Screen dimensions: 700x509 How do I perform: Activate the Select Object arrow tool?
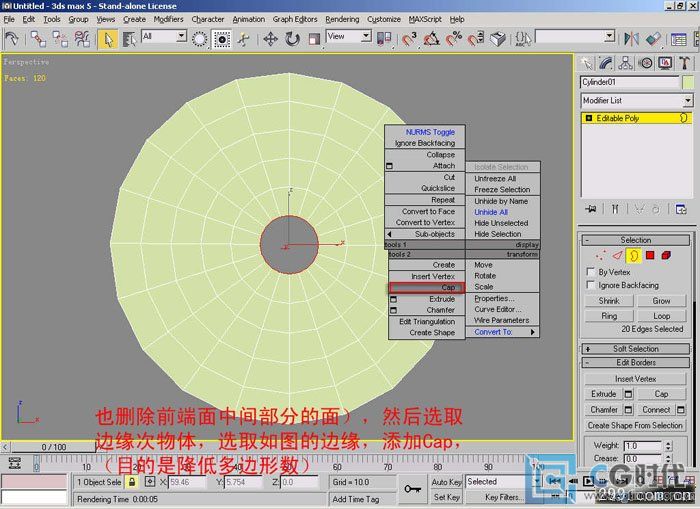pos(108,39)
